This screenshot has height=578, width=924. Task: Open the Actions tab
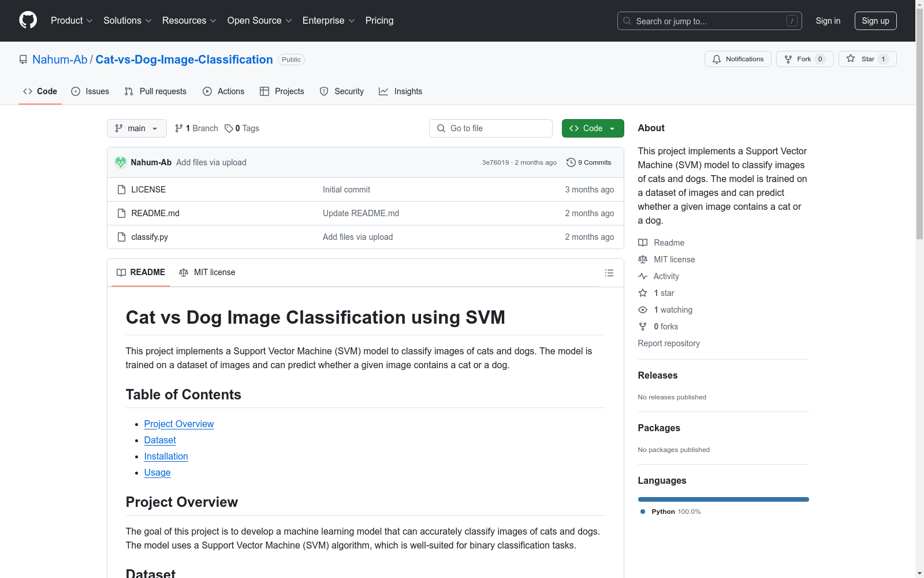pos(223,91)
